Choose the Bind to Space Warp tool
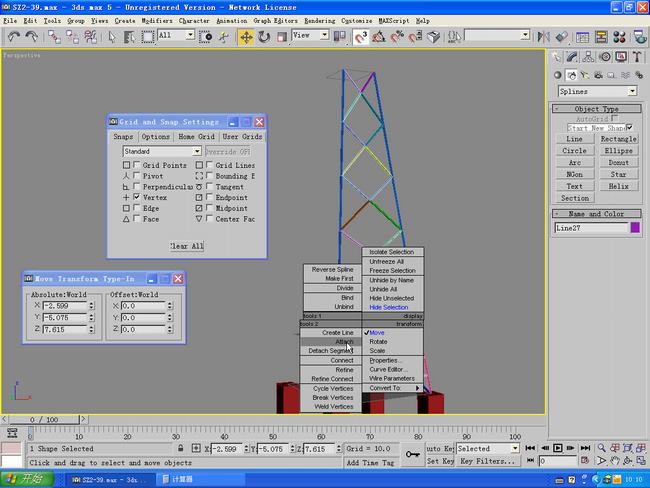 coord(90,37)
